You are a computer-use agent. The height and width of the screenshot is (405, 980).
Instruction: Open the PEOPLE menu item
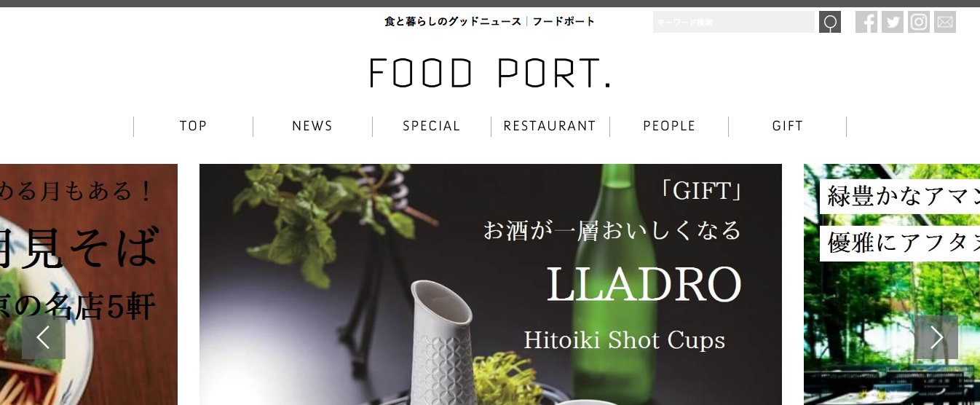(669, 126)
